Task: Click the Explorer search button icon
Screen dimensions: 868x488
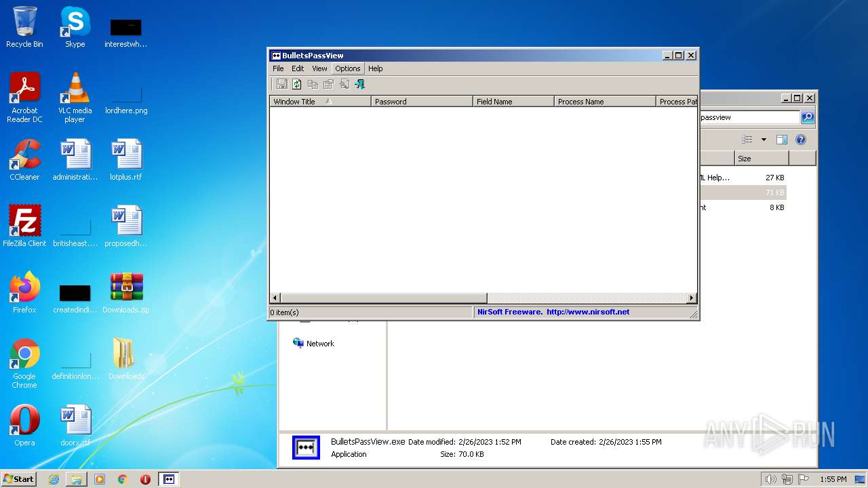Action: point(808,117)
